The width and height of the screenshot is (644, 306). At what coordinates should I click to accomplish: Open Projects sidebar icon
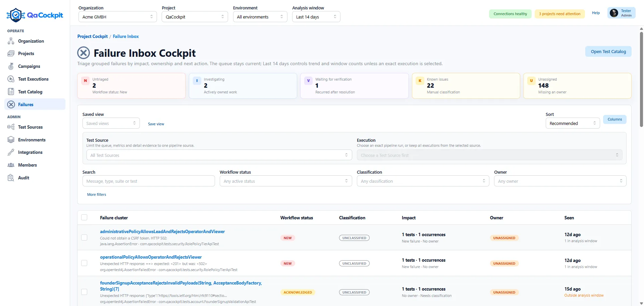coord(11,53)
